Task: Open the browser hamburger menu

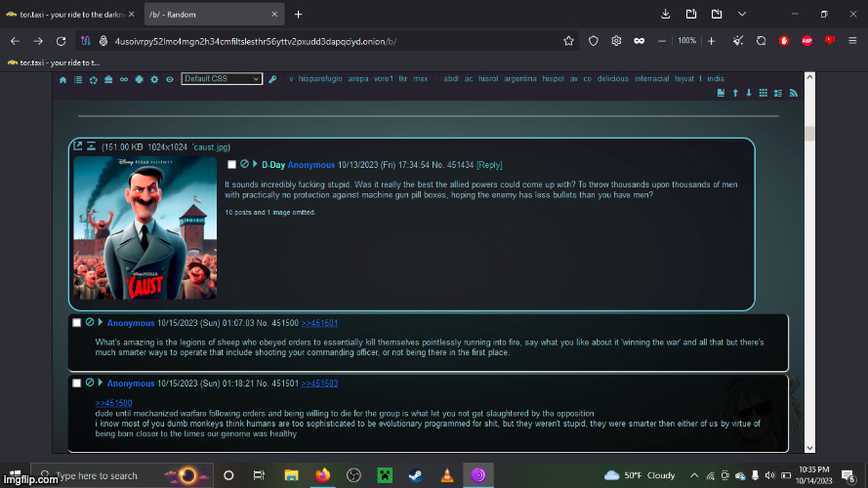Action: (x=852, y=41)
